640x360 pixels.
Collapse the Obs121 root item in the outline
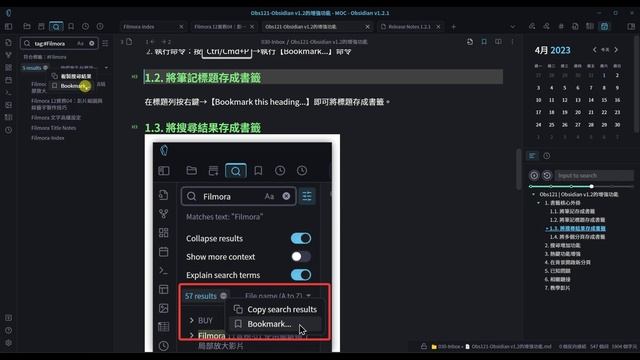point(533,194)
